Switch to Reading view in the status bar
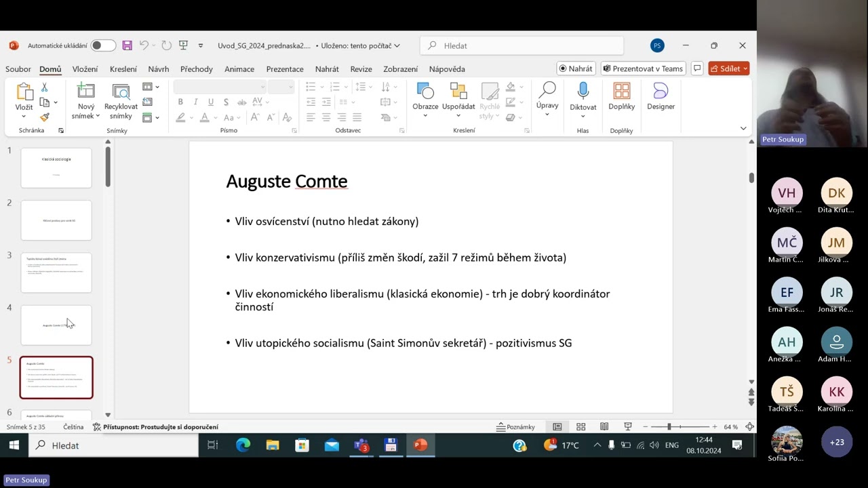 click(604, 427)
